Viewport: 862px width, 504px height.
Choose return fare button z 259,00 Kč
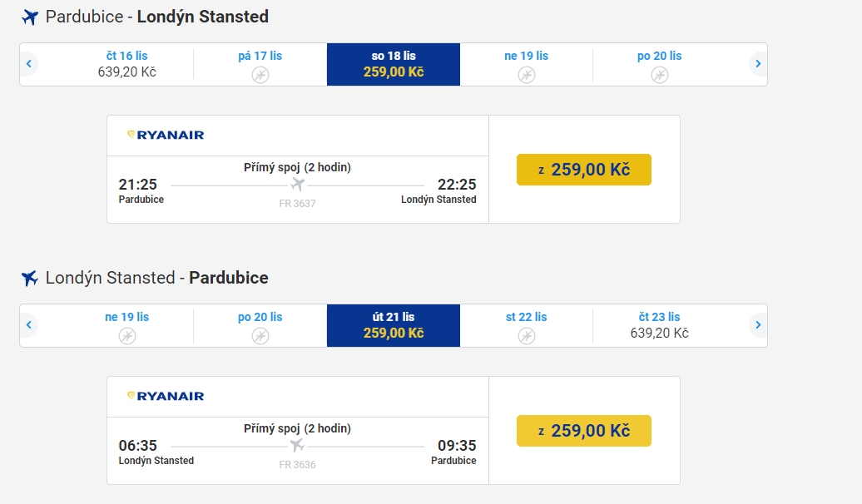point(584,430)
